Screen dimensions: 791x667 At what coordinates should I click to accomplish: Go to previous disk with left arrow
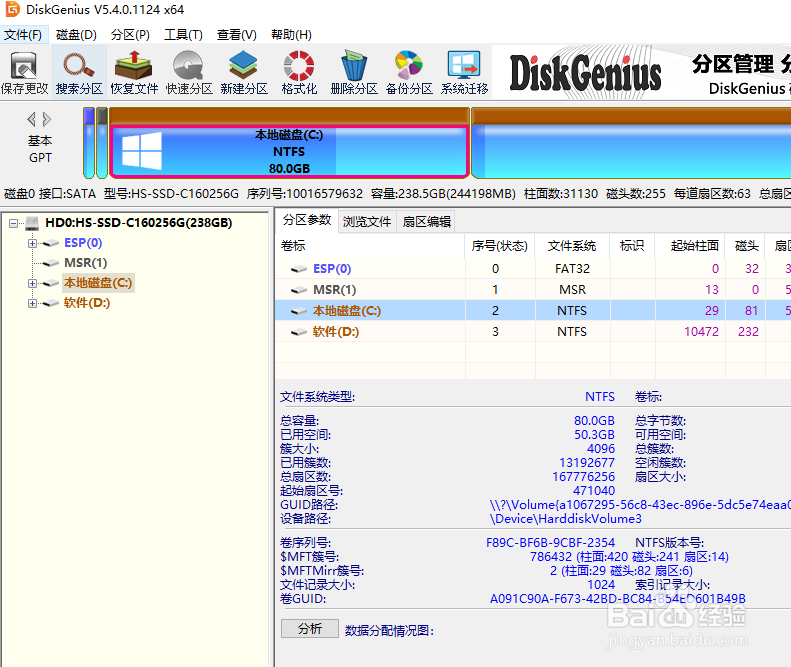pyautogui.click(x=32, y=120)
